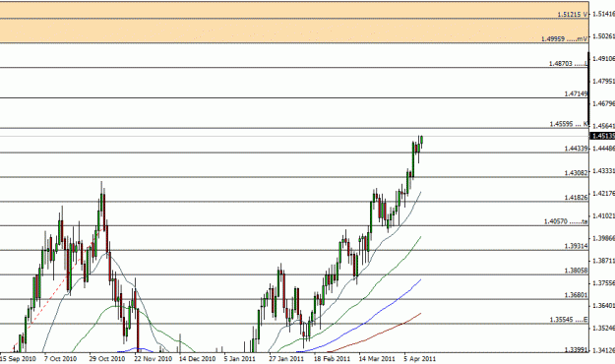Click price axis value 1.4679
The image size is (615, 364).
(603, 103)
